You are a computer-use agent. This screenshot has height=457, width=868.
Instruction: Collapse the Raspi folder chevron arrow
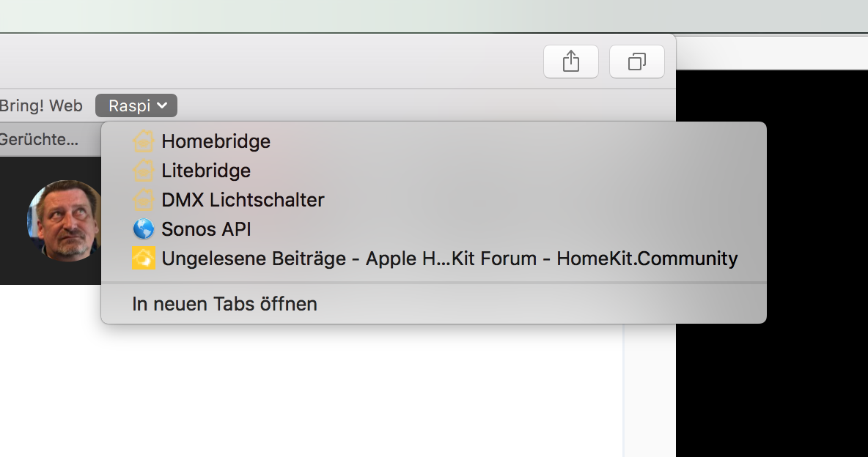click(163, 106)
